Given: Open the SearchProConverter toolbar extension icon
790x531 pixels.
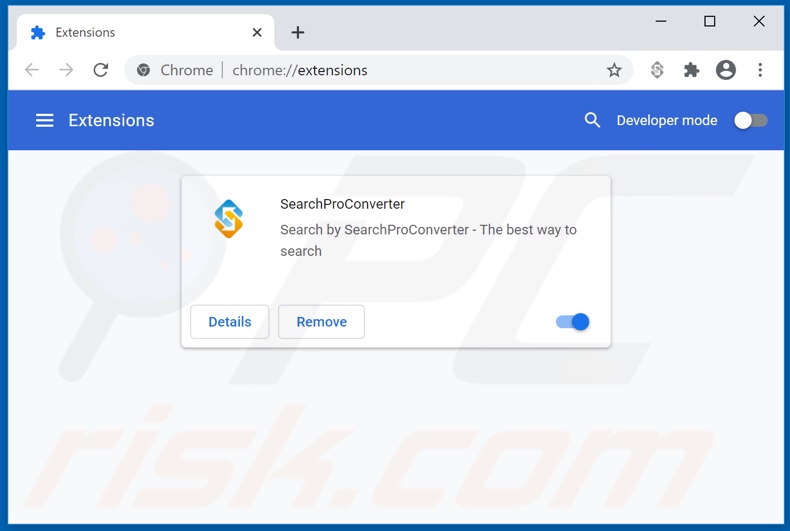Looking at the screenshot, I should [657, 70].
